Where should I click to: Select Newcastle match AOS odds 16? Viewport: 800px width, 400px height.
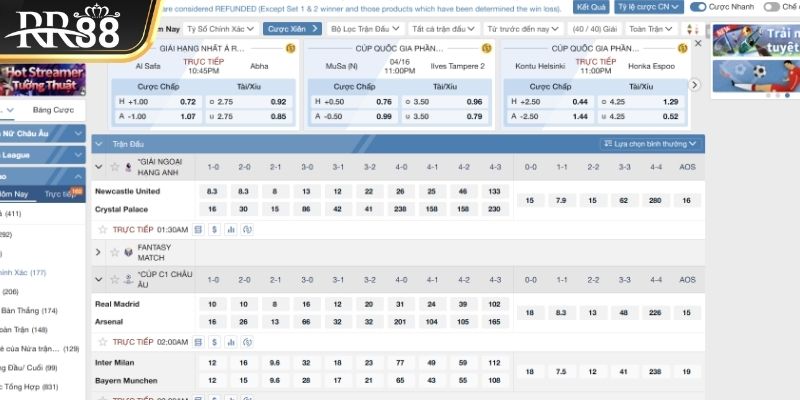click(x=687, y=201)
